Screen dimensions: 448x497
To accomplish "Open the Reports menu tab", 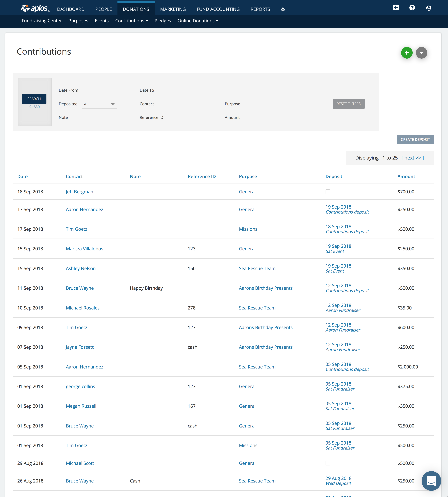I will [x=260, y=9].
